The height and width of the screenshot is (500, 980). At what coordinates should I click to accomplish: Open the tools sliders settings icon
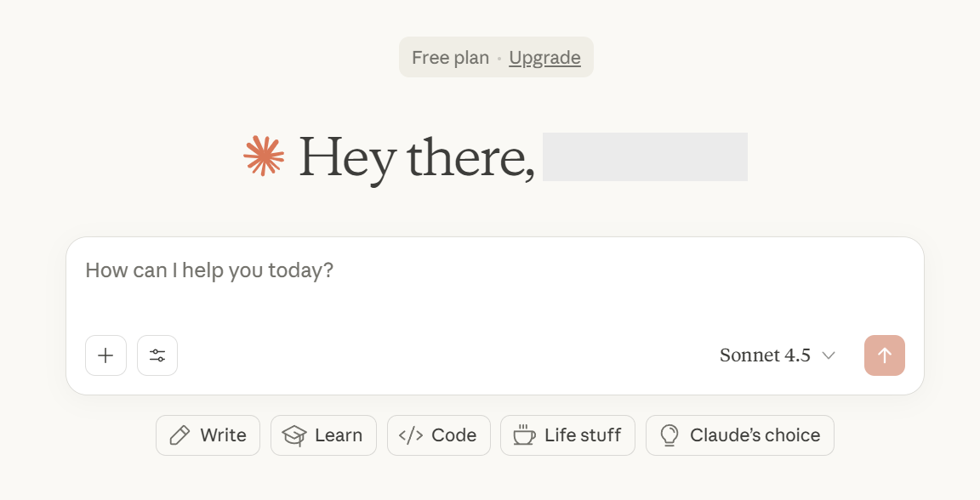(x=157, y=355)
